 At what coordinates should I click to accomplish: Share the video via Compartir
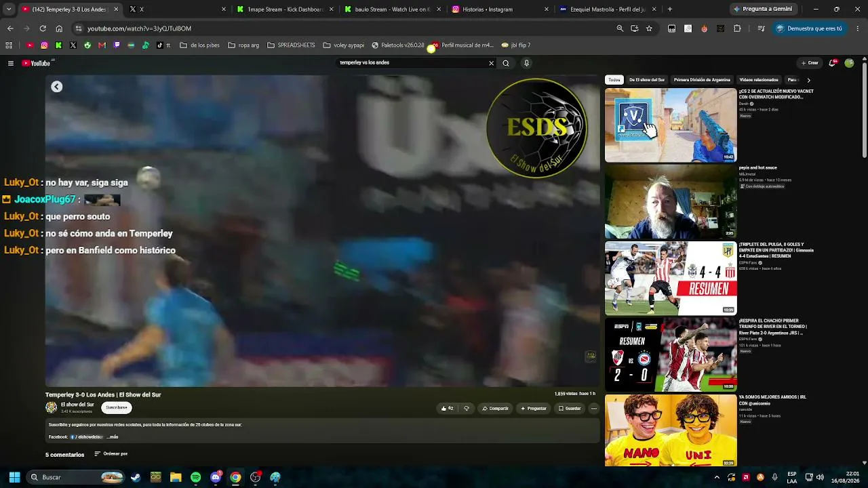tap(495, 408)
